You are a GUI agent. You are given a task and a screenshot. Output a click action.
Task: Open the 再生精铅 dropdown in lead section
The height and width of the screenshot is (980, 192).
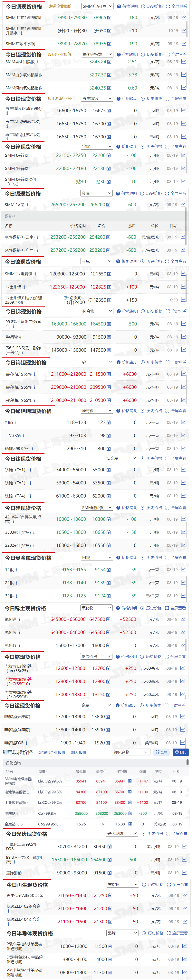pos(97,99)
